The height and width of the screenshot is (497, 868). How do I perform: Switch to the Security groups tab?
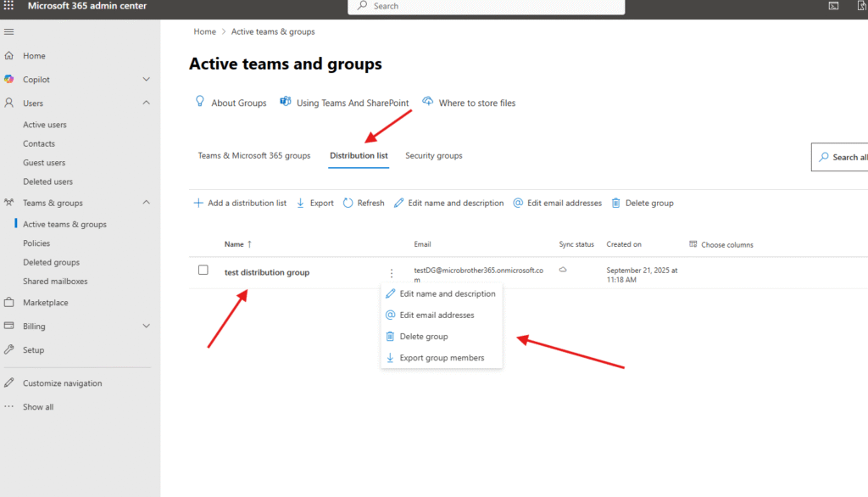click(x=433, y=156)
